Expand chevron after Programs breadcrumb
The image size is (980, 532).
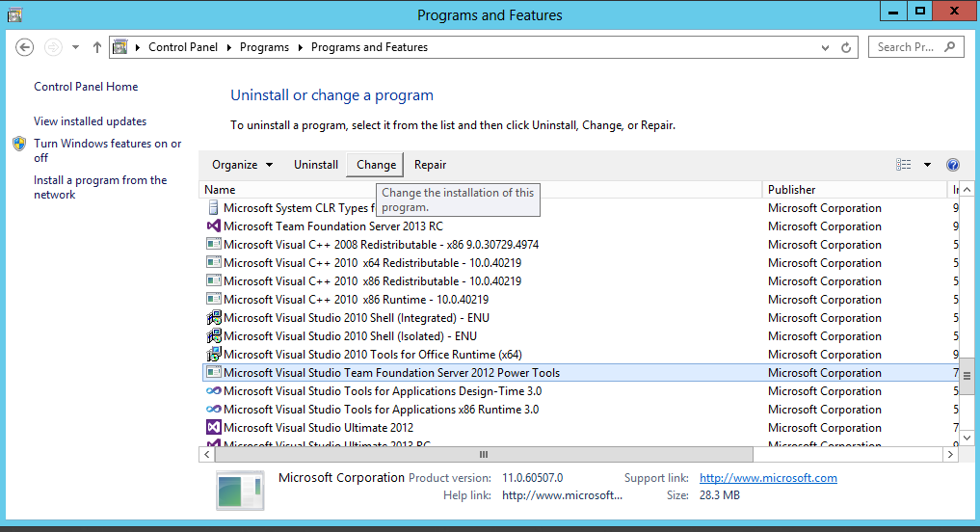coord(300,47)
